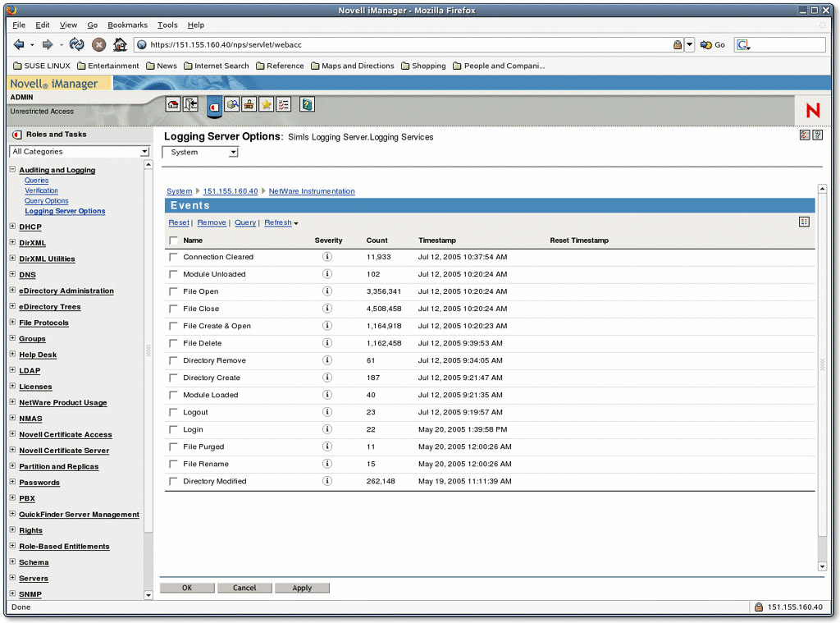The height and width of the screenshot is (623, 840).
Task: Click the checklist icon beside the help icon
Action: click(x=805, y=135)
